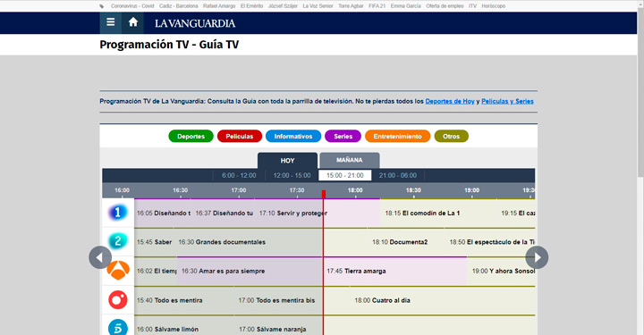Open 19:00 Y ahora Sonsoles program
This screenshot has height=335, width=644.
(x=502, y=271)
